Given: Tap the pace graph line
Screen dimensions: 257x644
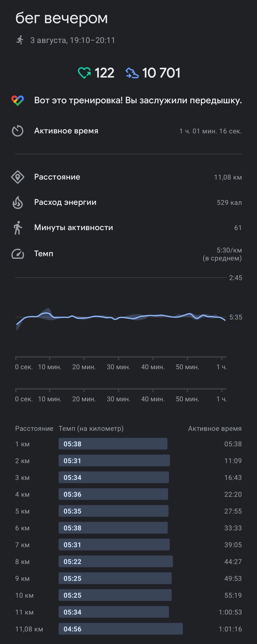Looking at the screenshot, I should pos(121,317).
